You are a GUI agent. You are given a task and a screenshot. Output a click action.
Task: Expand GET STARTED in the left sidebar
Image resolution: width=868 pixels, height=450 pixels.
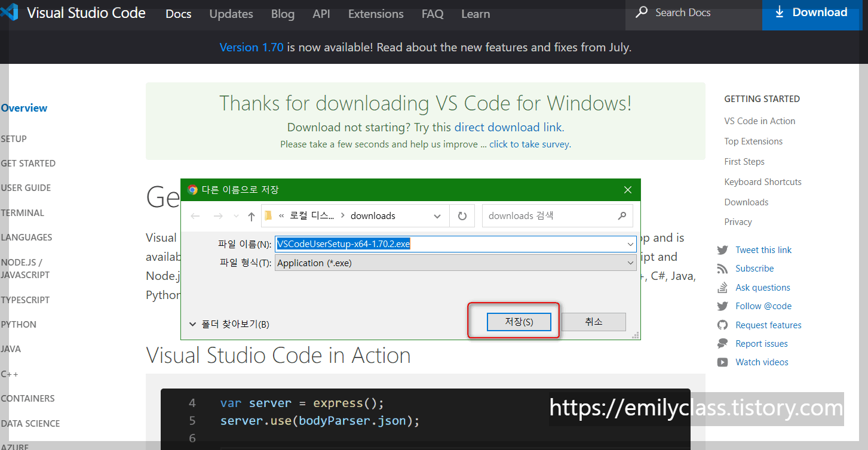(x=28, y=164)
